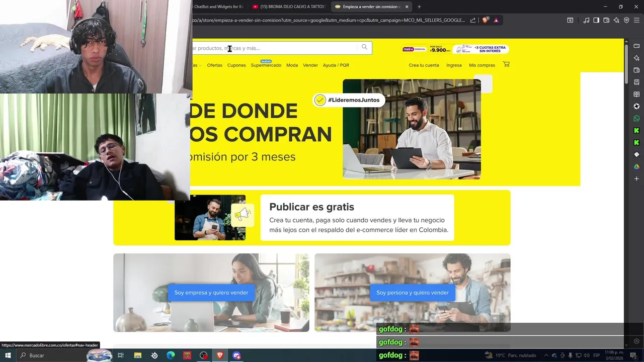The height and width of the screenshot is (362, 644).
Task: Click the Ofertas menu item
Action: tap(214, 65)
